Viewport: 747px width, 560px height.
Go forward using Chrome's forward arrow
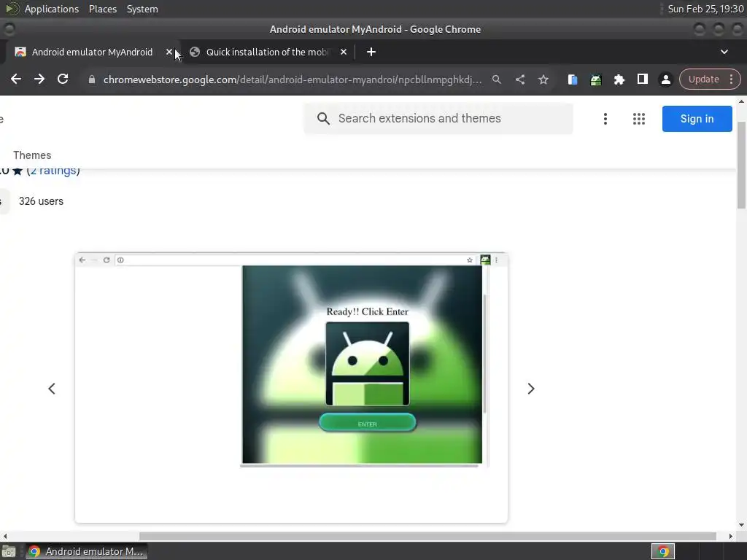pyautogui.click(x=39, y=79)
